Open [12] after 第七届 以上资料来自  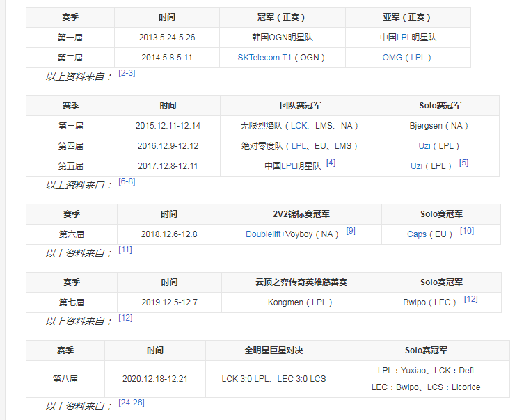[125, 318]
